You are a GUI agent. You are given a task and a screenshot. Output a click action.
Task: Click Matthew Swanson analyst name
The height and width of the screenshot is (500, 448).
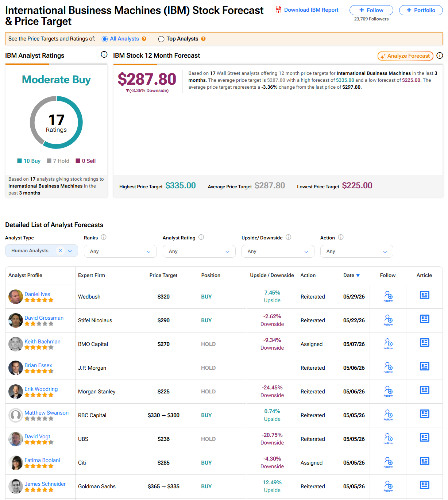point(46,413)
